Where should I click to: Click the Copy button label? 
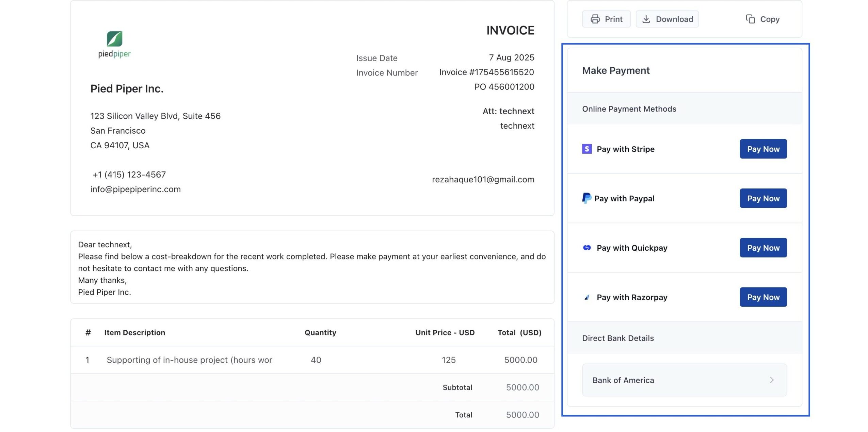(769, 19)
